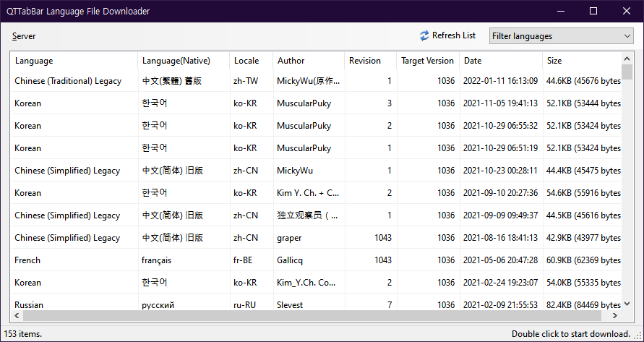Click date cell 2022-01-11 16:13:09
Screen dimensions: 644x342
pyautogui.click(x=500, y=81)
